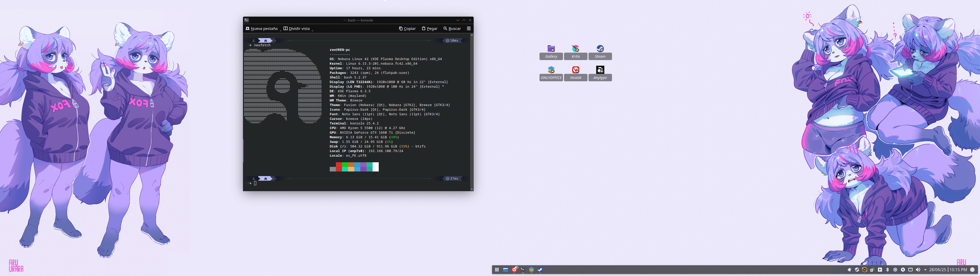Screen dimensions: 980x276
Task: Open the file manager from the taskbar
Action: [505, 270]
